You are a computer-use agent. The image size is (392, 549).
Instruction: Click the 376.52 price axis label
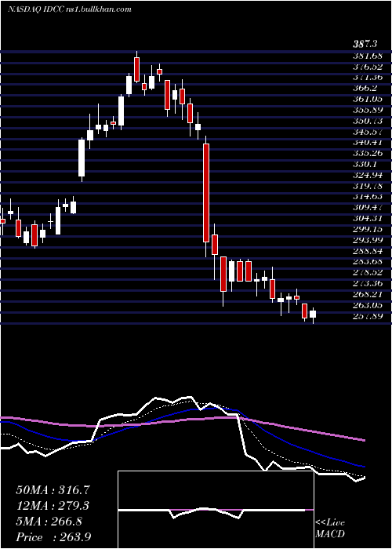(x=368, y=67)
